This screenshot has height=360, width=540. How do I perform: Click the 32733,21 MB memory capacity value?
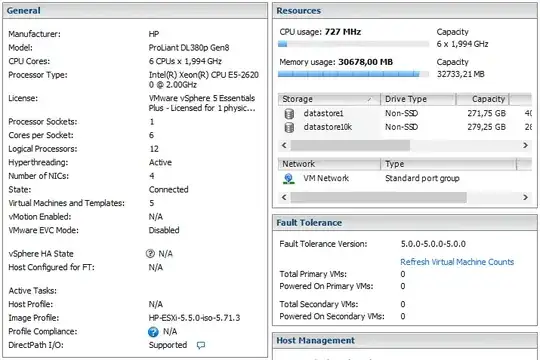click(460, 74)
